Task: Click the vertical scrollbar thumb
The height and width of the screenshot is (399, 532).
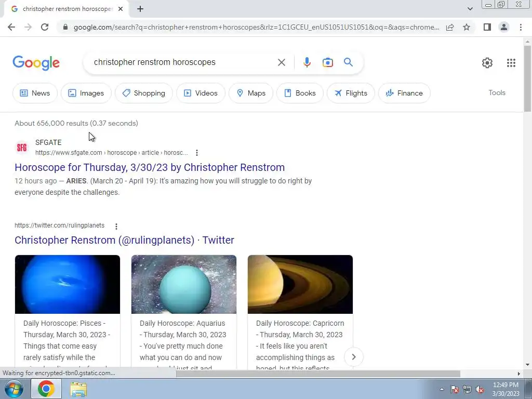Action: tap(527, 78)
